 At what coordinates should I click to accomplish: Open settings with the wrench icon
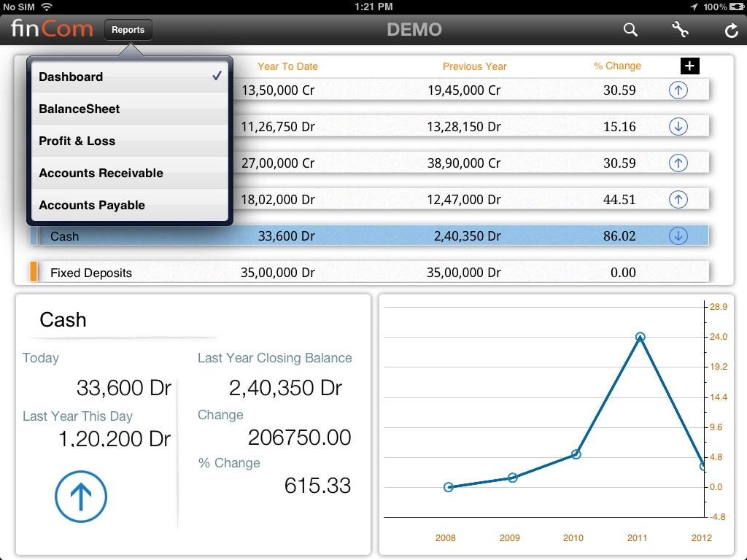pos(680,30)
